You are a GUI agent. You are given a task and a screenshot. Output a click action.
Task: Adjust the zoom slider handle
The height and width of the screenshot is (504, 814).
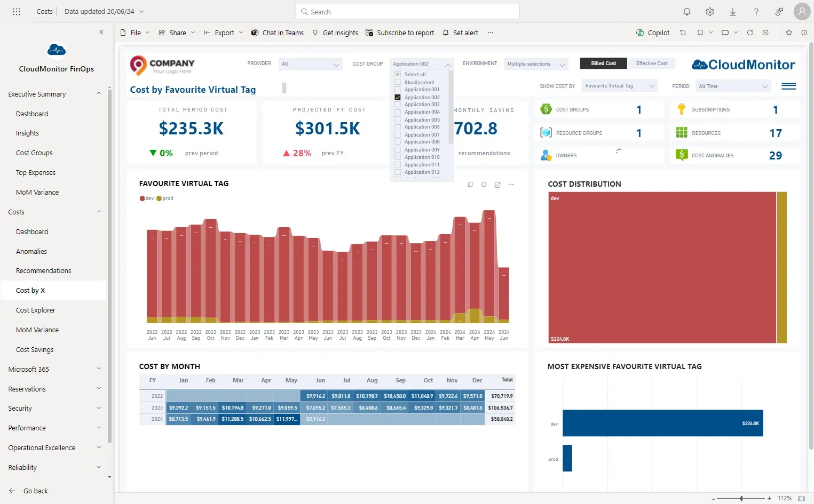click(741, 499)
